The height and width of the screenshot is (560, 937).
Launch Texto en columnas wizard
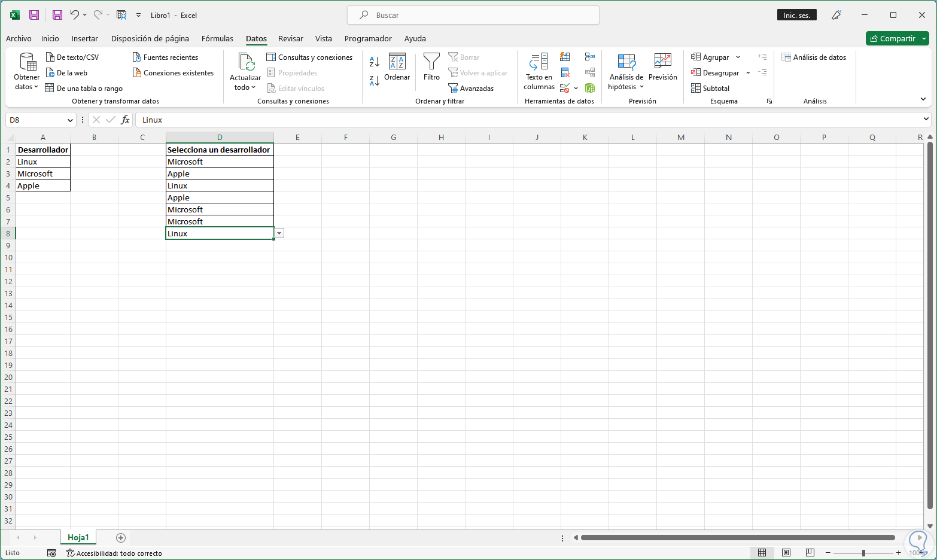539,72
